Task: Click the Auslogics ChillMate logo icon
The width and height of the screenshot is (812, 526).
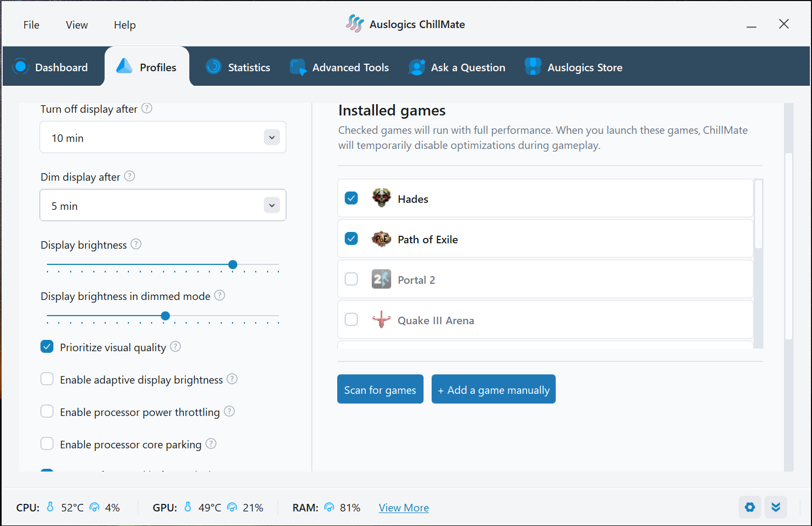Action: (355, 24)
